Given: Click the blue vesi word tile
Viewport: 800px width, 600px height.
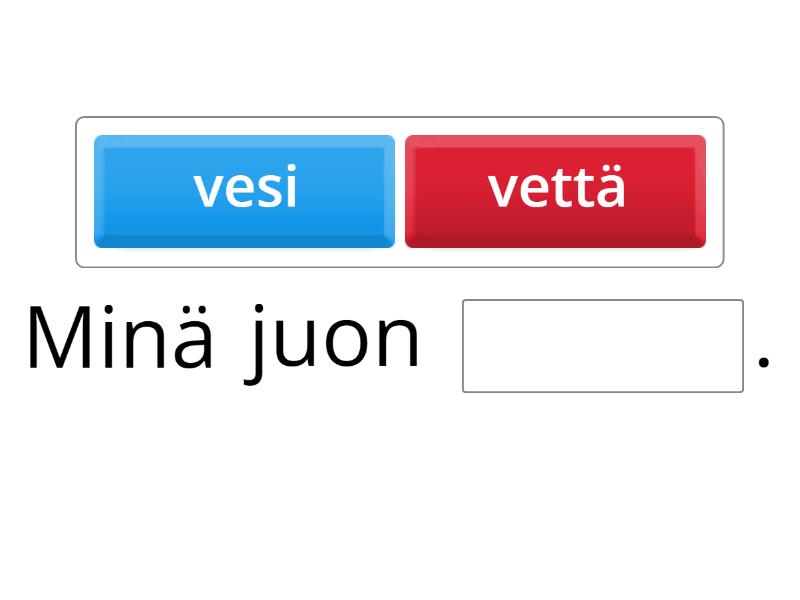Looking at the screenshot, I should [244, 191].
